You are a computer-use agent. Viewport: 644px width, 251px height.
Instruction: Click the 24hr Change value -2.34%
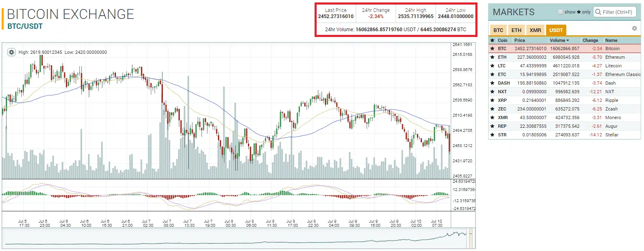click(x=376, y=16)
